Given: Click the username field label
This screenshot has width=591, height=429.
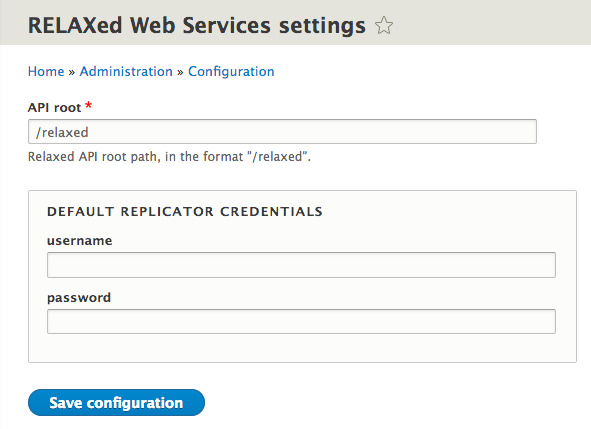Looking at the screenshot, I should pos(80,241).
